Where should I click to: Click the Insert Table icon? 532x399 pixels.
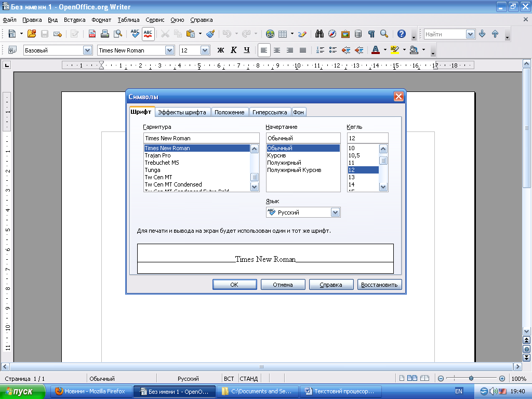click(x=282, y=34)
